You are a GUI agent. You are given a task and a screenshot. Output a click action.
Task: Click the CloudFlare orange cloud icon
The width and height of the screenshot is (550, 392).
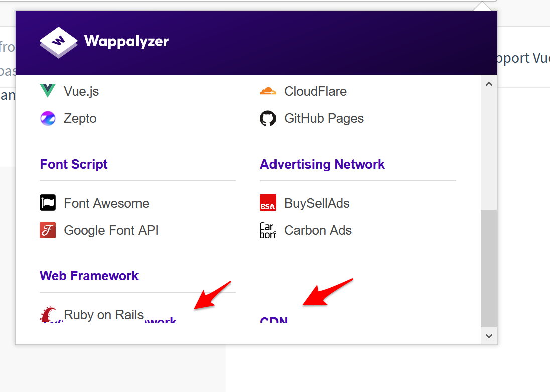pos(267,91)
